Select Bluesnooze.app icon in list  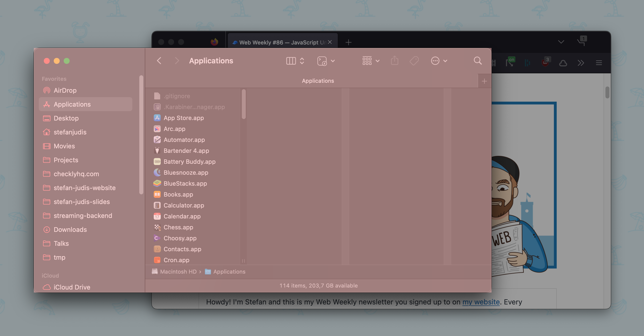tap(157, 172)
